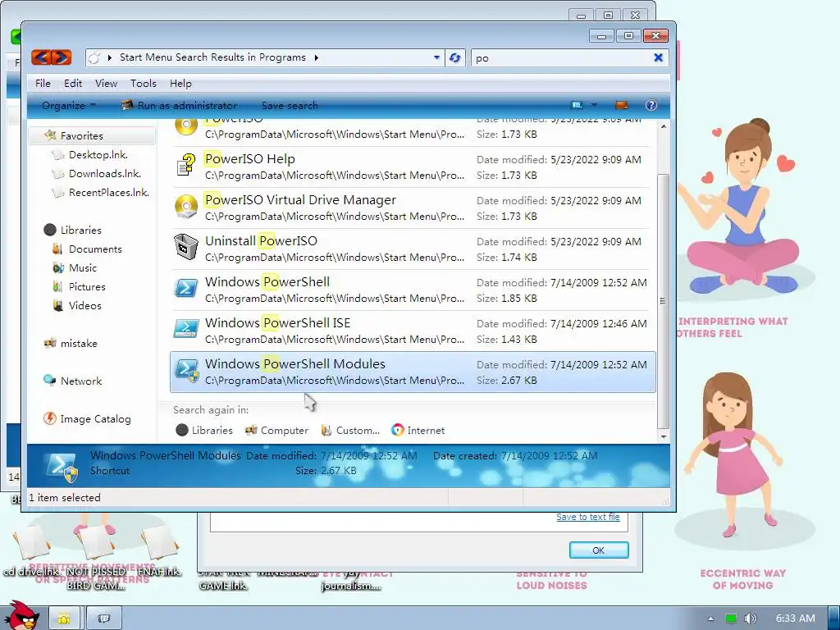The height and width of the screenshot is (630, 840).
Task: Open the Tools menu
Action: pyautogui.click(x=144, y=83)
